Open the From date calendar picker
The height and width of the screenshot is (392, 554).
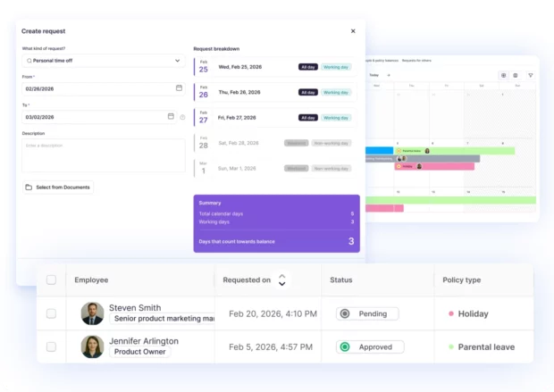click(179, 88)
